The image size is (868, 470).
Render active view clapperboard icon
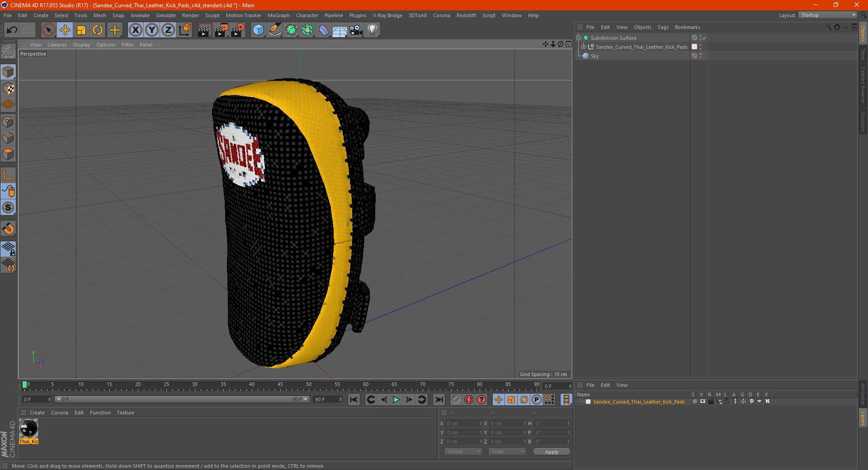click(x=204, y=30)
